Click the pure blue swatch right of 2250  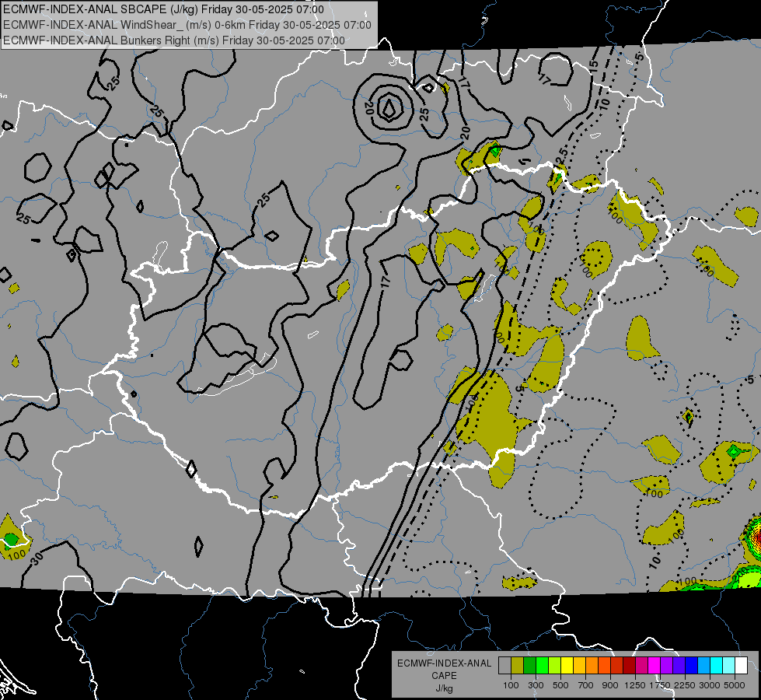691,666
